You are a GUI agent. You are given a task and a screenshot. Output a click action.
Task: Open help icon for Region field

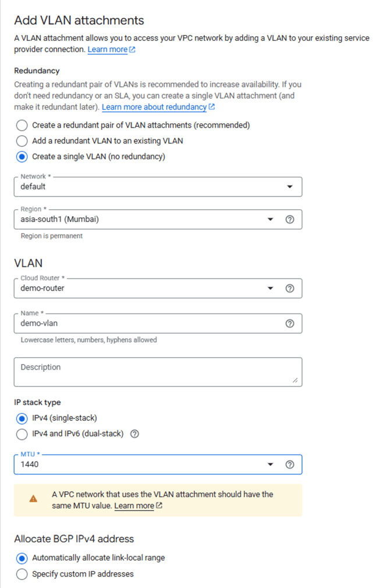(290, 219)
